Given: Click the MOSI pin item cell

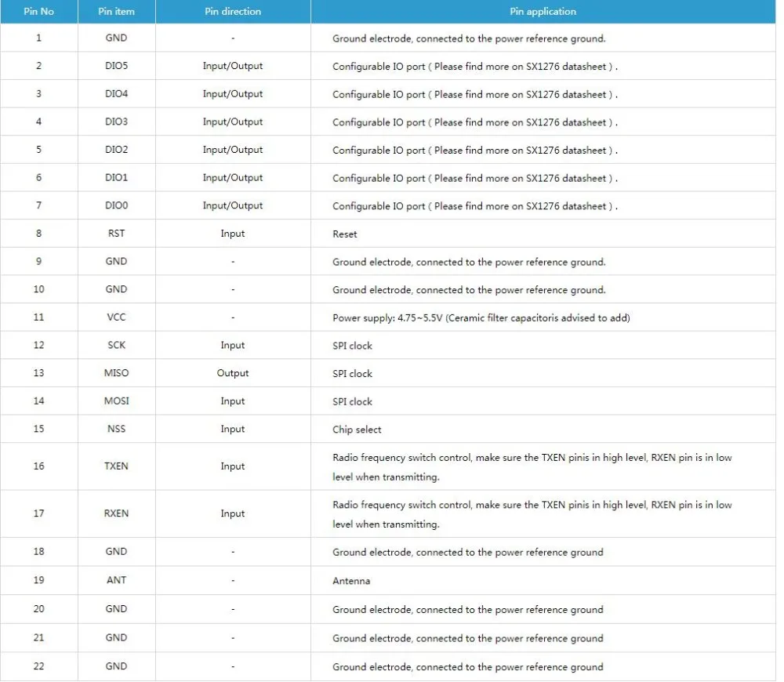Looking at the screenshot, I should [117, 401].
